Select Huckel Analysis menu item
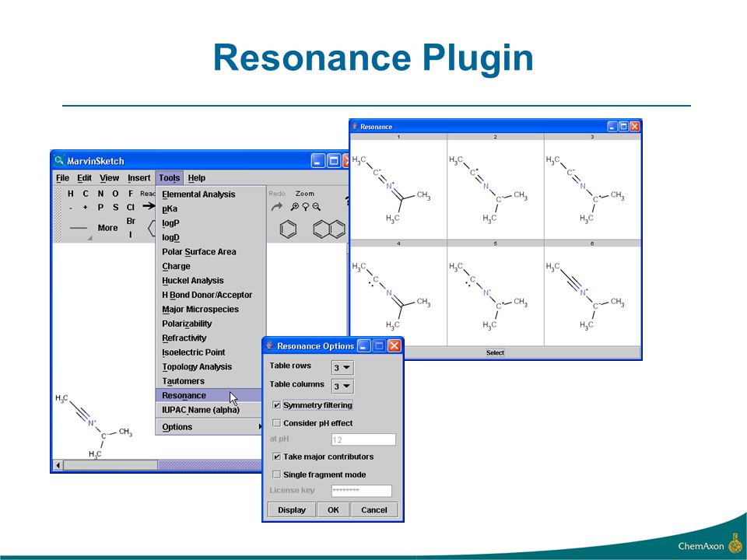The width and height of the screenshot is (747, 560). 211,281
